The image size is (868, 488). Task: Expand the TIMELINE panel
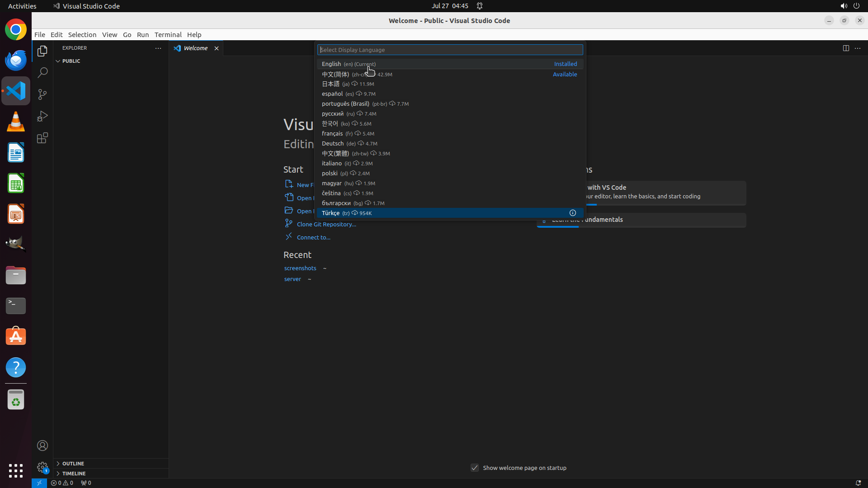(x=74, y=474)
